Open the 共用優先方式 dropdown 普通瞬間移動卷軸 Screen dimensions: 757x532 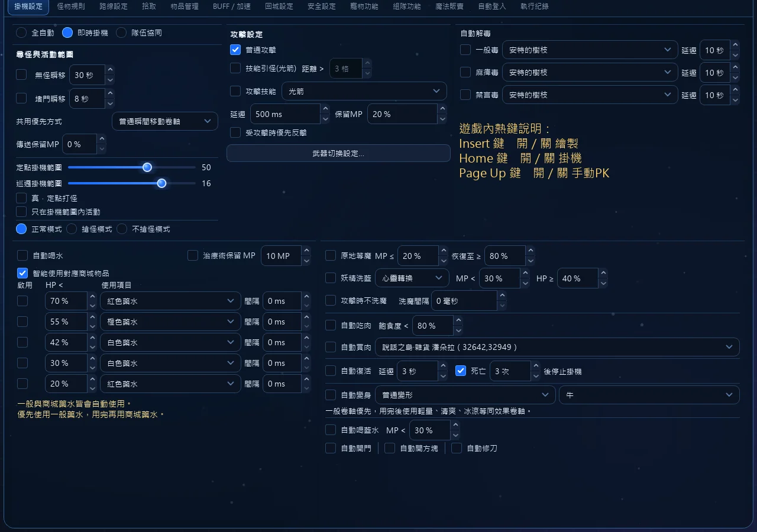[x=164, y=121]
